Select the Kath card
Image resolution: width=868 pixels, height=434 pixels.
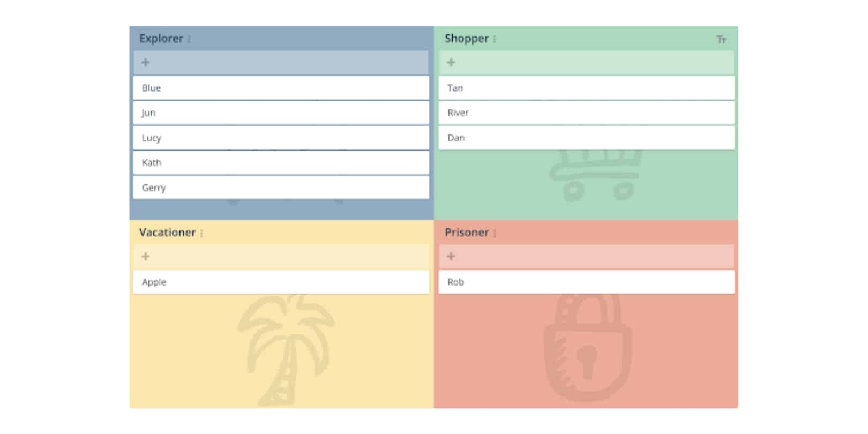coord(281,163)
